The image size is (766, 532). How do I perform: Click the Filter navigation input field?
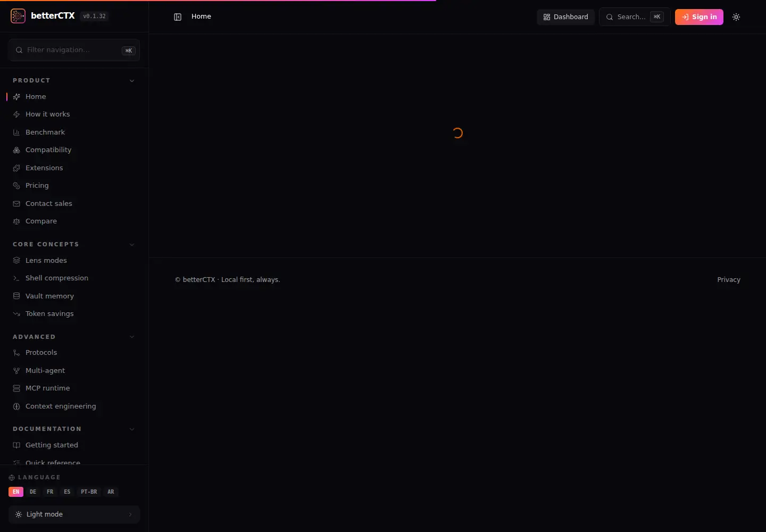click(74, 50)
